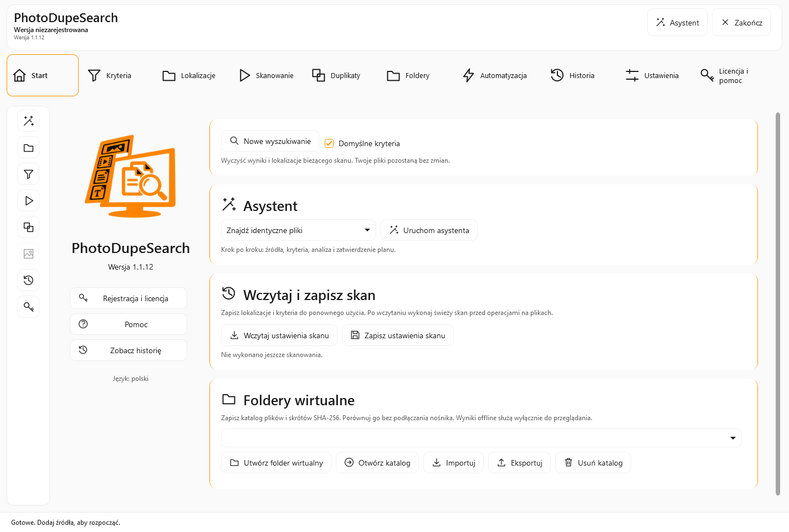Click the play icon in left sidebar

28,200
